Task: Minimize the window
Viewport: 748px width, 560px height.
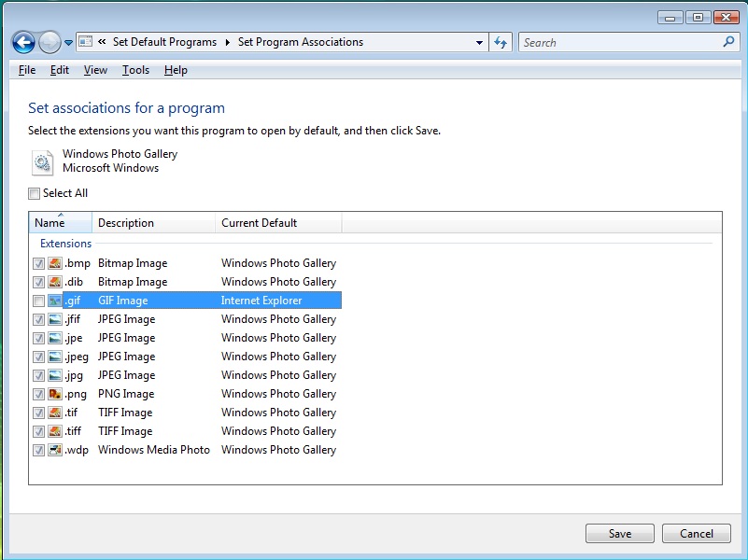Action: [x=670, y=18]
